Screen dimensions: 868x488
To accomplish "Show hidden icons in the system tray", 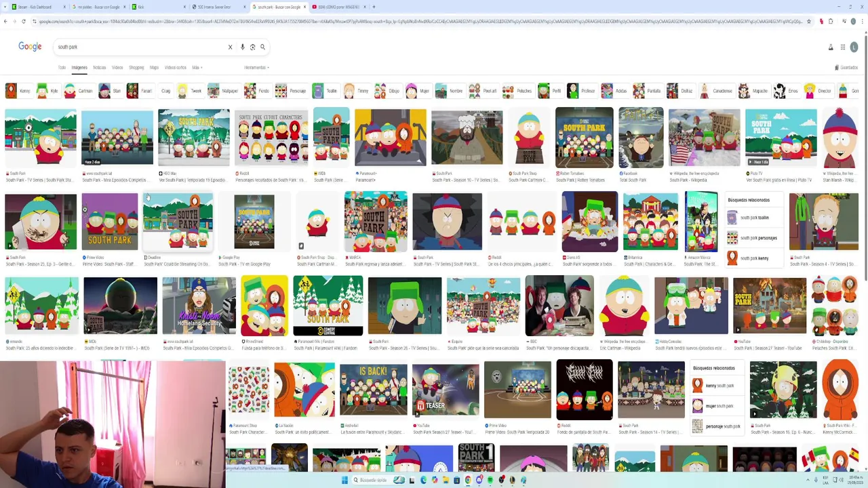I will click(x=807, y=480).
